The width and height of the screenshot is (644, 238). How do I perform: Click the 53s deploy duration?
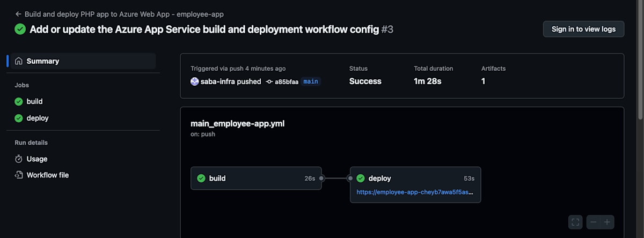(x=469, y=178)
